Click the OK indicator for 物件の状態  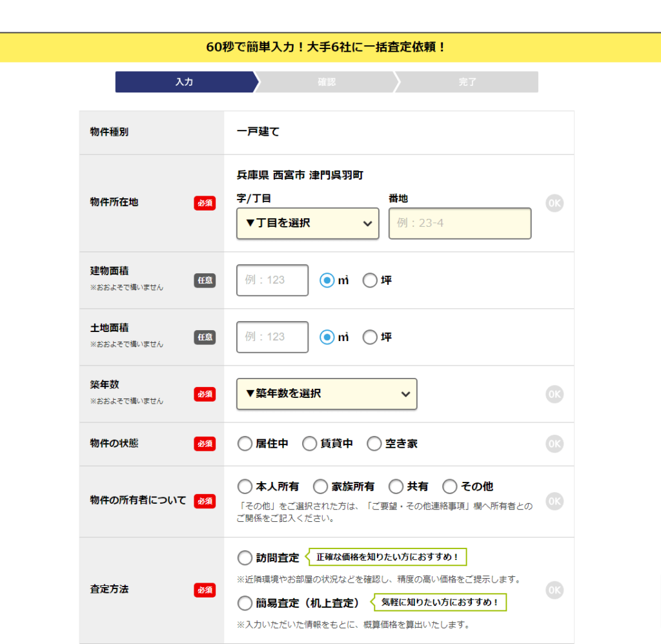click(x=554, y=444)
